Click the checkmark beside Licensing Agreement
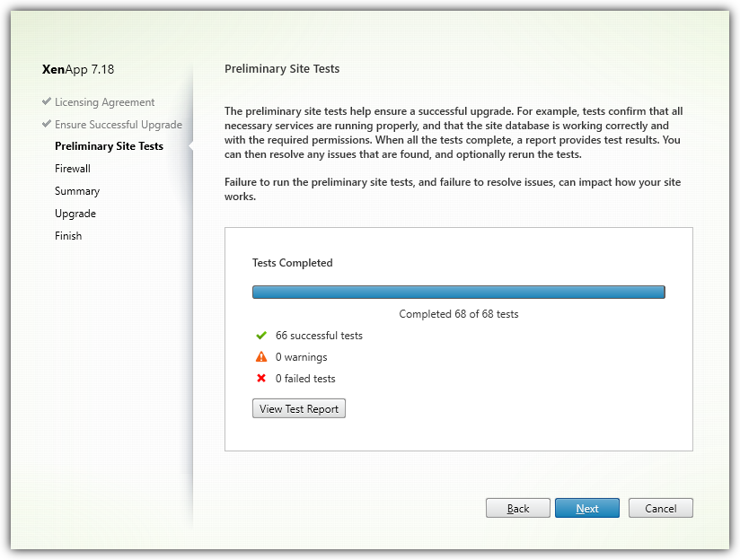 pyautogui.click(x=47, y=101)
